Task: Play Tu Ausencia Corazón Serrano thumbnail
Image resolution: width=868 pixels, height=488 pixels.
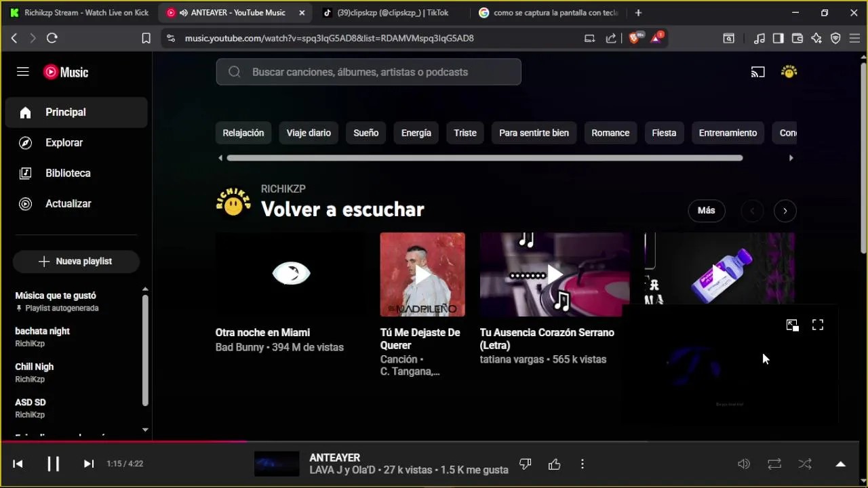Action: [x=555, y=274]
